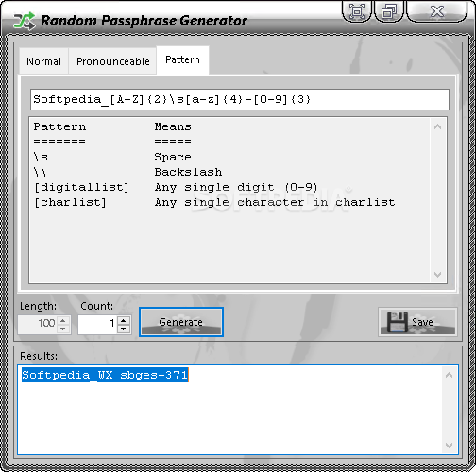
Task: Click the [digitallist] help row
Action: tap(176, 187)
